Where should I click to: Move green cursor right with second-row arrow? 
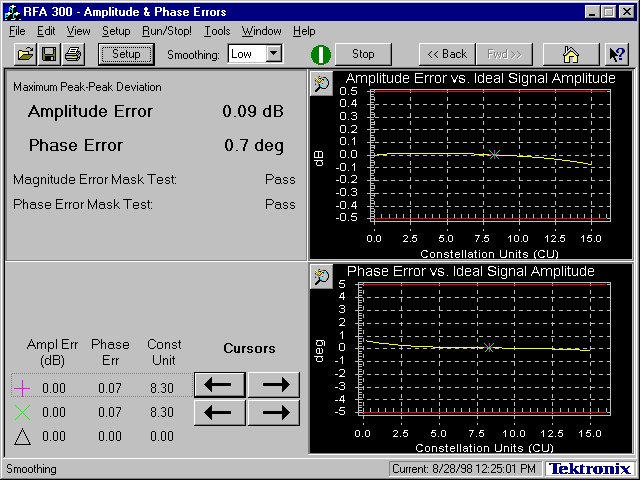pyautogui.click(x=274, y=413)
